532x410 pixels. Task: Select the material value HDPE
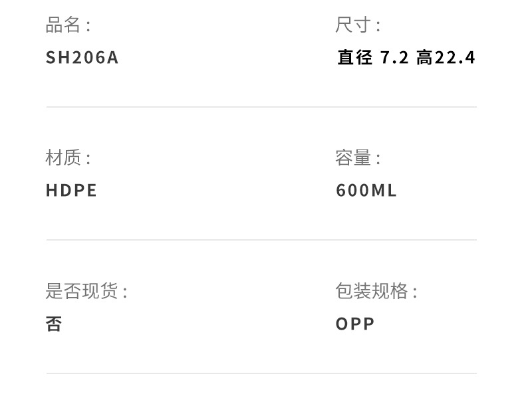pos(71,191)
